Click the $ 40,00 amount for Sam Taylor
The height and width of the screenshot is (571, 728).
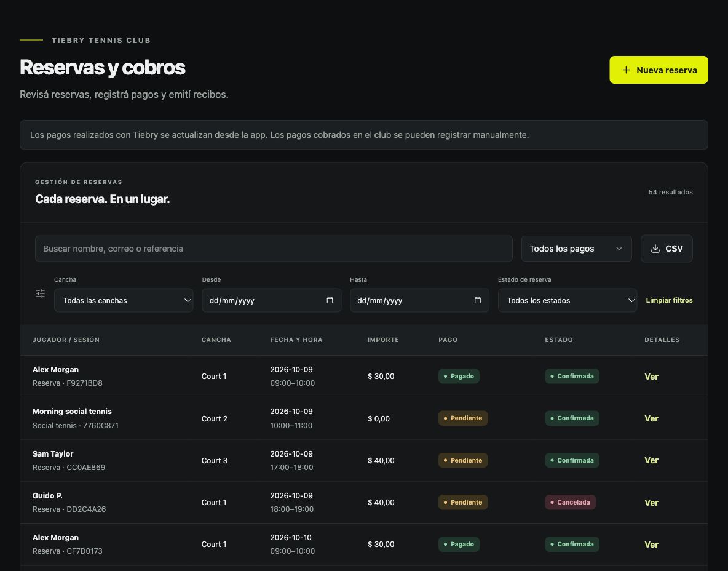pos(381,460)
